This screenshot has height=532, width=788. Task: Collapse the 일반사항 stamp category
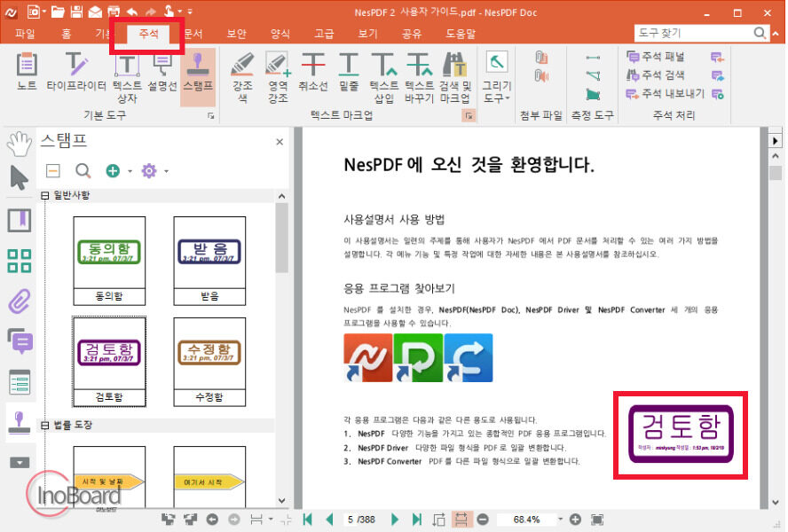(x=44, y=195)
